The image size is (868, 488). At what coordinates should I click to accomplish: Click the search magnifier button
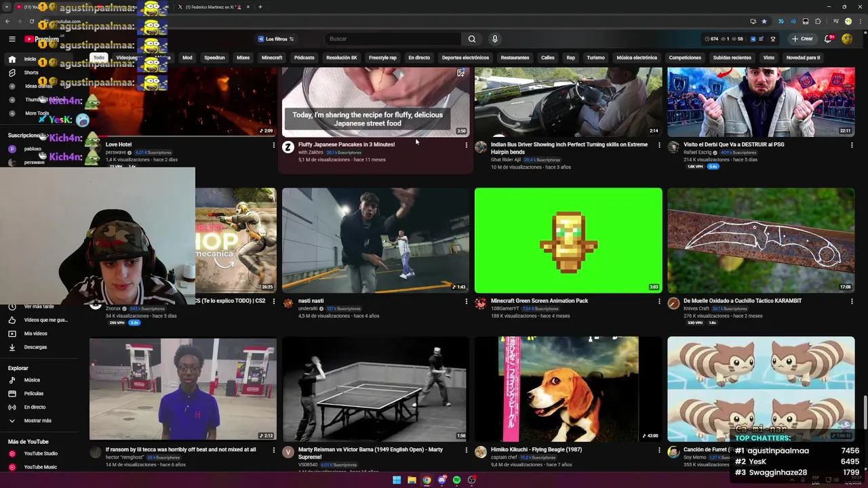tap(472, 39)
